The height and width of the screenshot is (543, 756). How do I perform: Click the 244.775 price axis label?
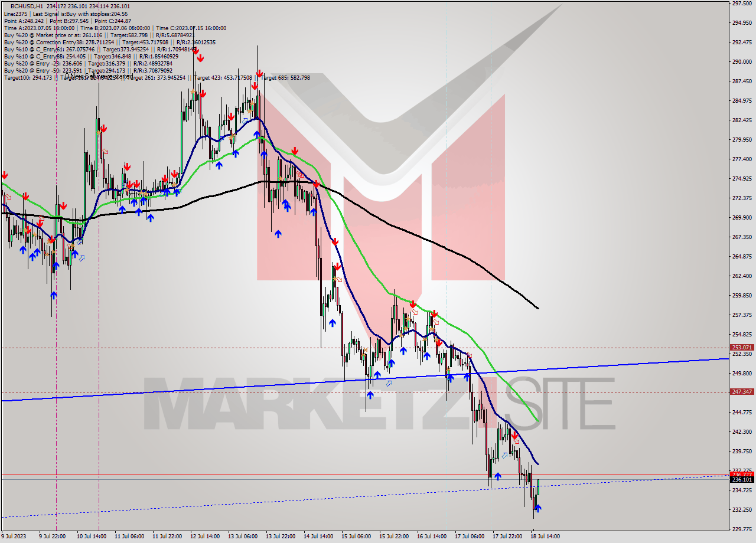(x=741, y=413)
